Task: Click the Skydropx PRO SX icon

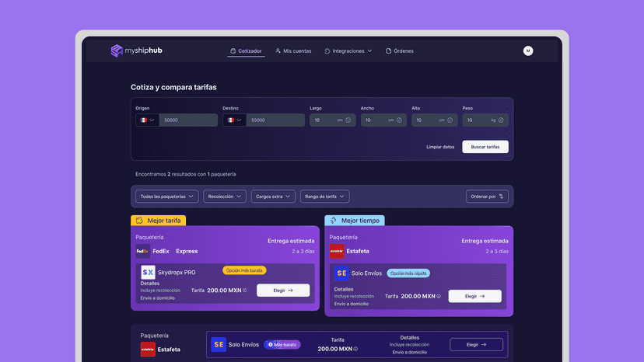Action: (148, 272)
